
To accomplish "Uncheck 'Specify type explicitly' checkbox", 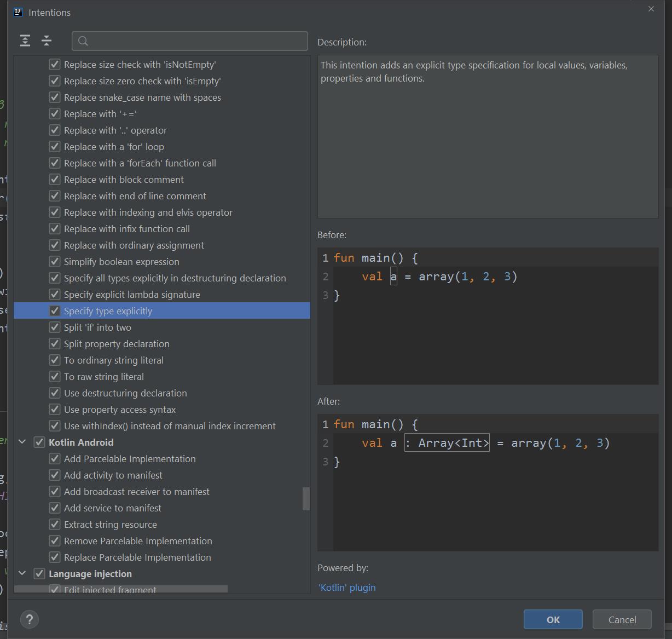I will point(55,311).
